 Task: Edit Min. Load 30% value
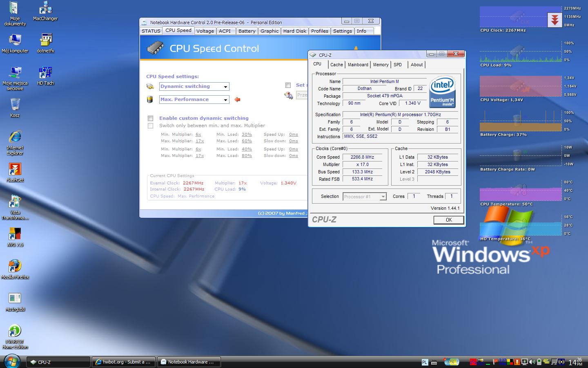[247, 135]
